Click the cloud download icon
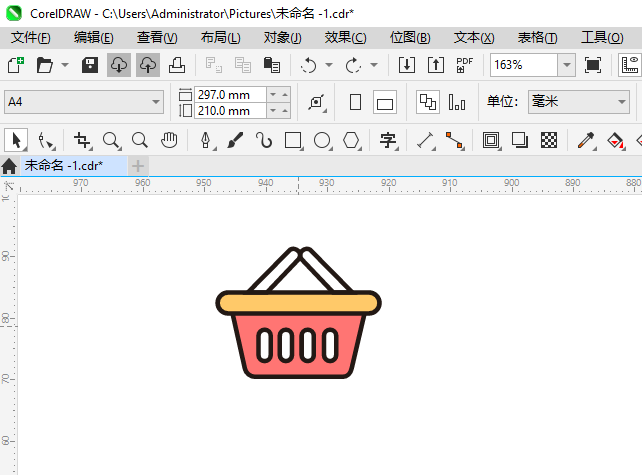642x475 pixels. tap(119, 65)
